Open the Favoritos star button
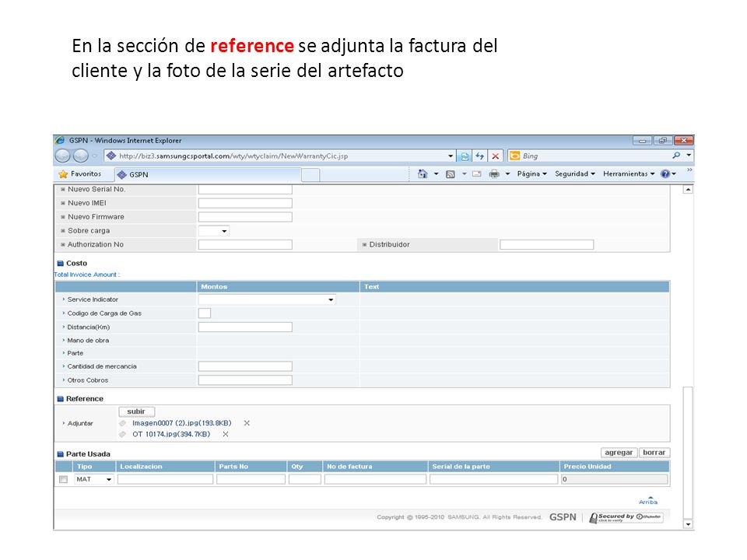Screen dimensions: 747x560 [79, 173]
